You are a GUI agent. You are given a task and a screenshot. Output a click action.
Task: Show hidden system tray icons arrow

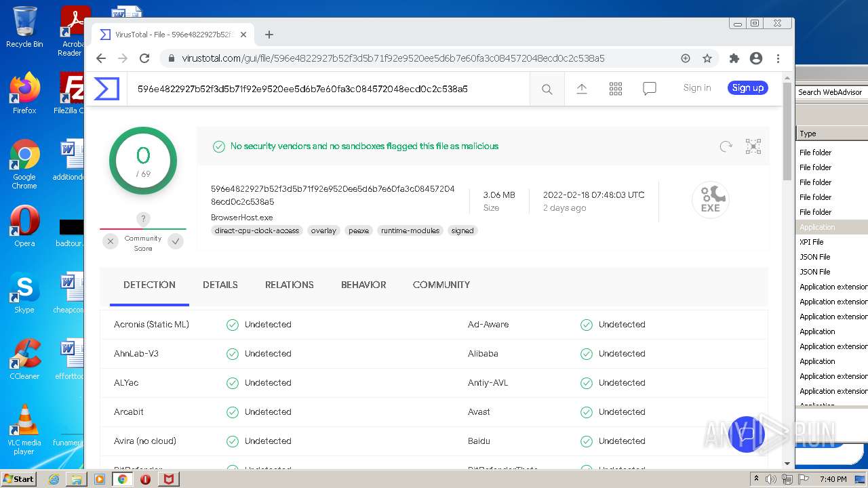[756, 479]
